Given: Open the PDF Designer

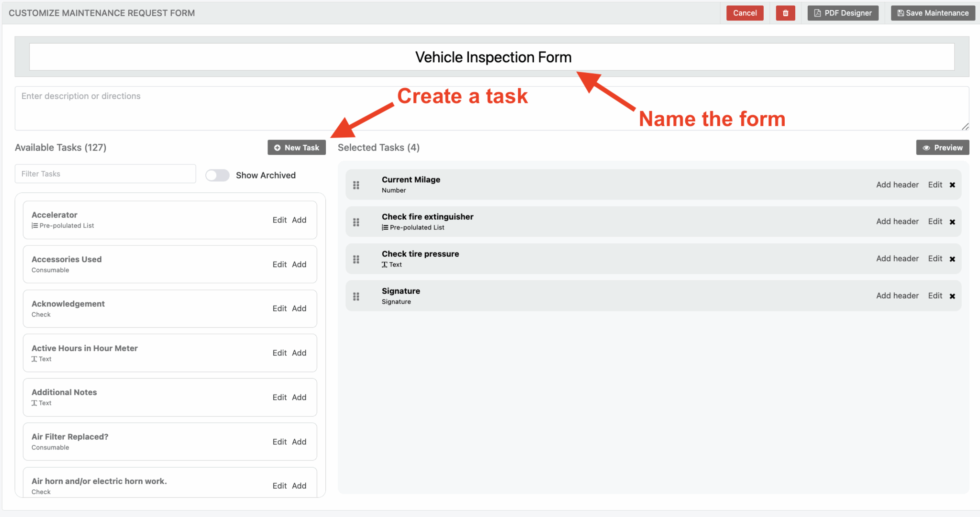Looking at the screenshot, I should coord(843,13).
